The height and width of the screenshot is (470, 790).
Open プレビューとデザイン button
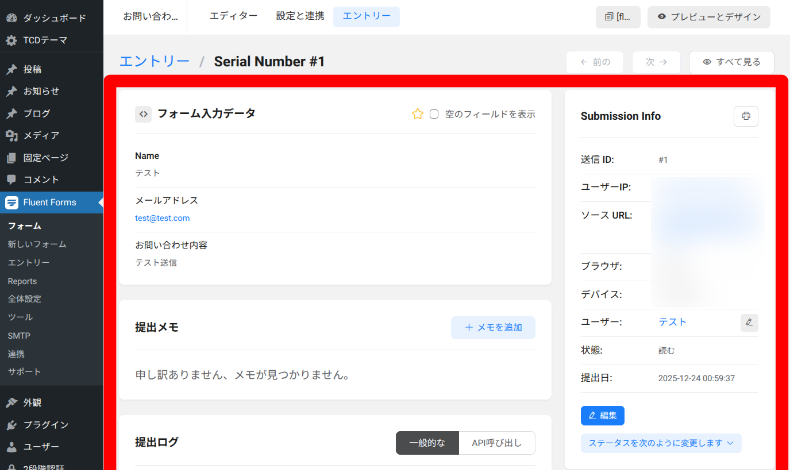click(x=708, y=17)
